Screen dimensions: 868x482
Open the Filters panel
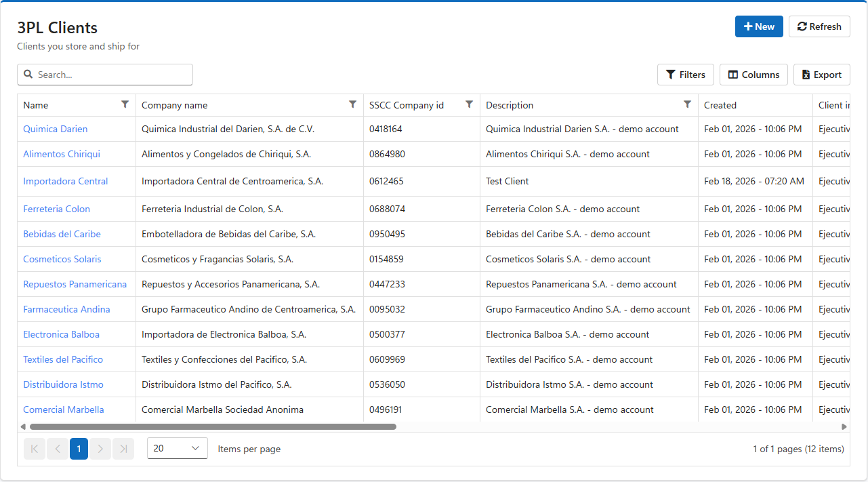point(686,75)
